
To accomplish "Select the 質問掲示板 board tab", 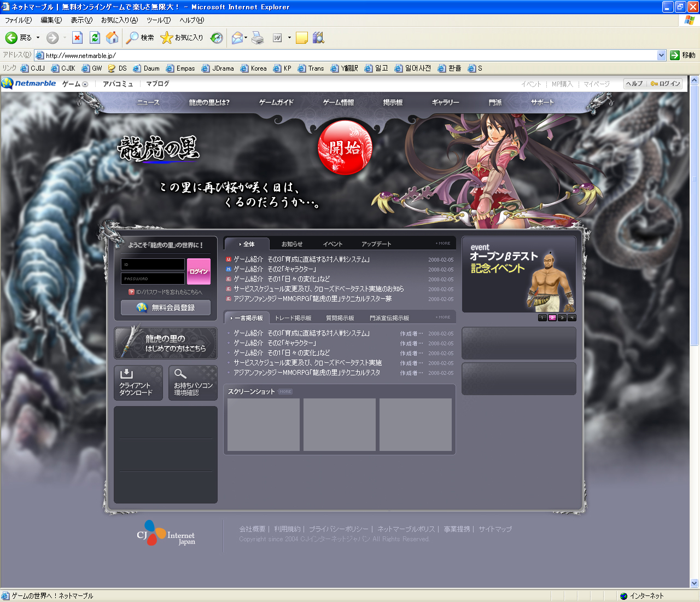I will 340,318.
